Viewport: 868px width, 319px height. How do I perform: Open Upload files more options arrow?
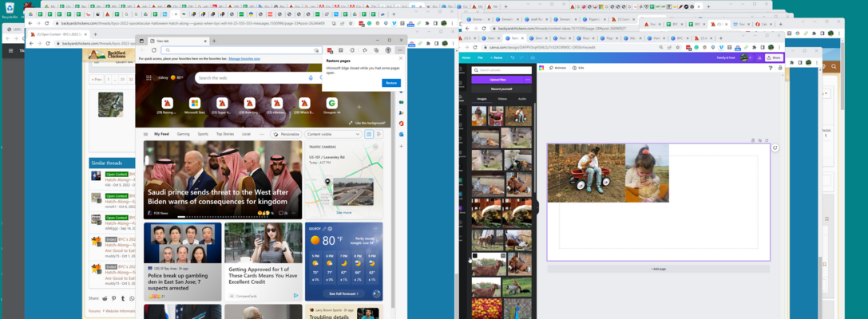(528, 80)
